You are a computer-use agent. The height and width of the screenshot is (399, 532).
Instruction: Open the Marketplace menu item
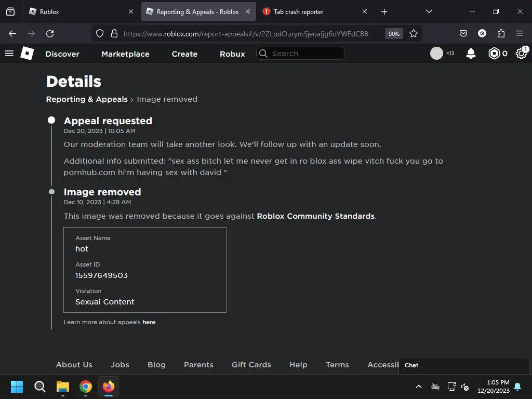(126, 54)
